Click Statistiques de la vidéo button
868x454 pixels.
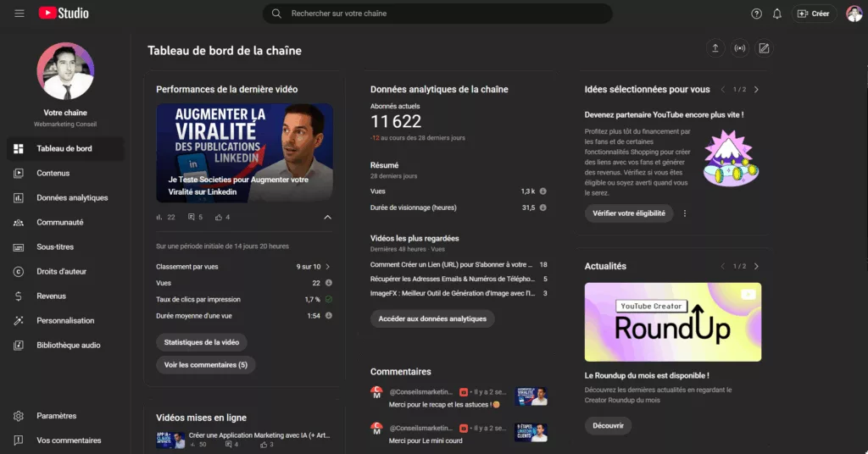(x=202, y=342)
